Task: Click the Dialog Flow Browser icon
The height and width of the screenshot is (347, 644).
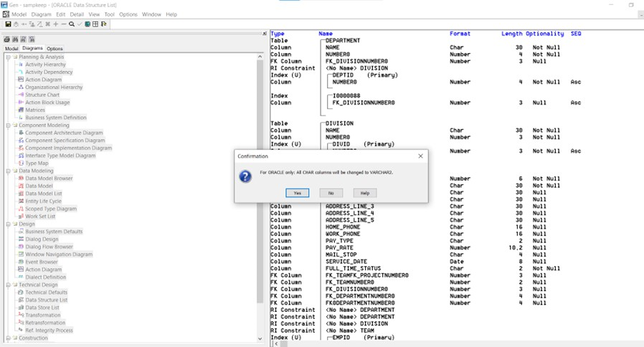Action: [x=21, y=247]
